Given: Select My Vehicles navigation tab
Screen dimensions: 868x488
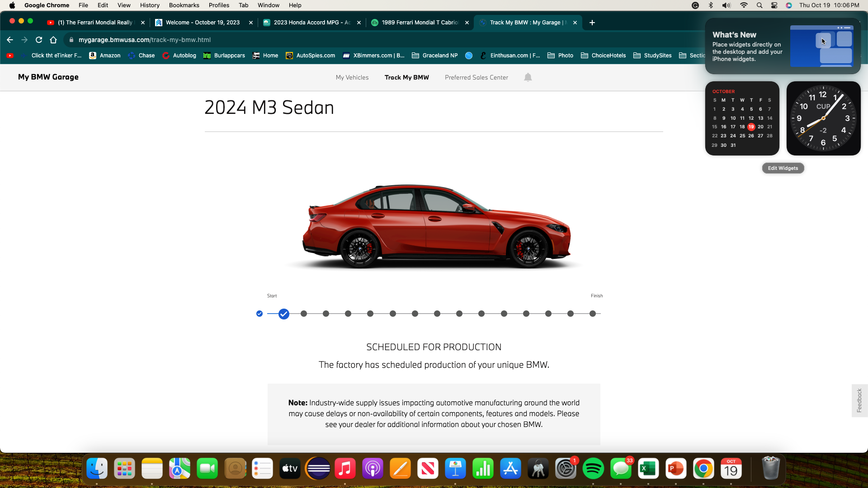Looking at the screenshot, I should tap(352, 77).
